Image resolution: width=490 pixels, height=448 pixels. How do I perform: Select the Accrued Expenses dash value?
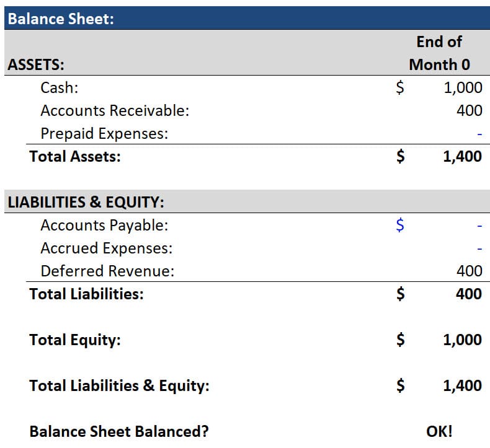click(479, 249)
